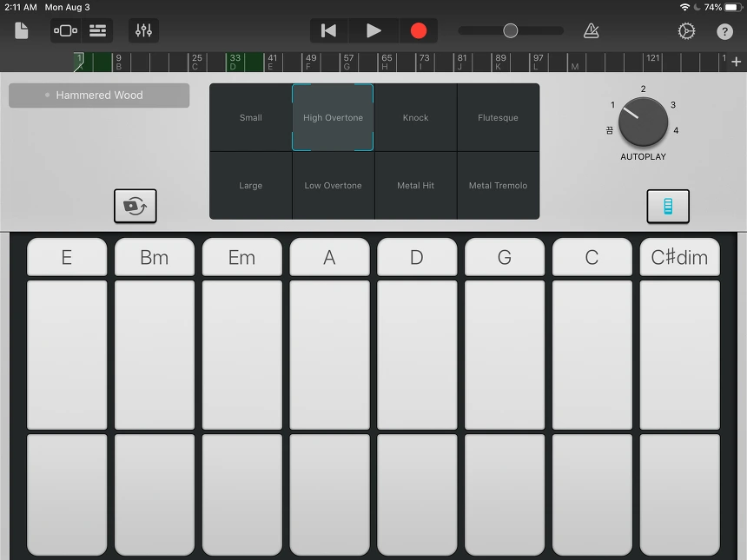The height and width of the screenshot is (560, 747).
Task: Start recording with red Record button
Action: click(419, 31)
